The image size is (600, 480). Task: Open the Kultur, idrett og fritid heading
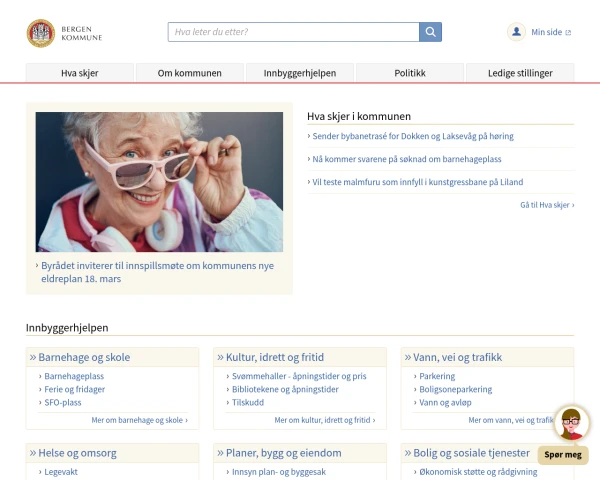(275, 358)
